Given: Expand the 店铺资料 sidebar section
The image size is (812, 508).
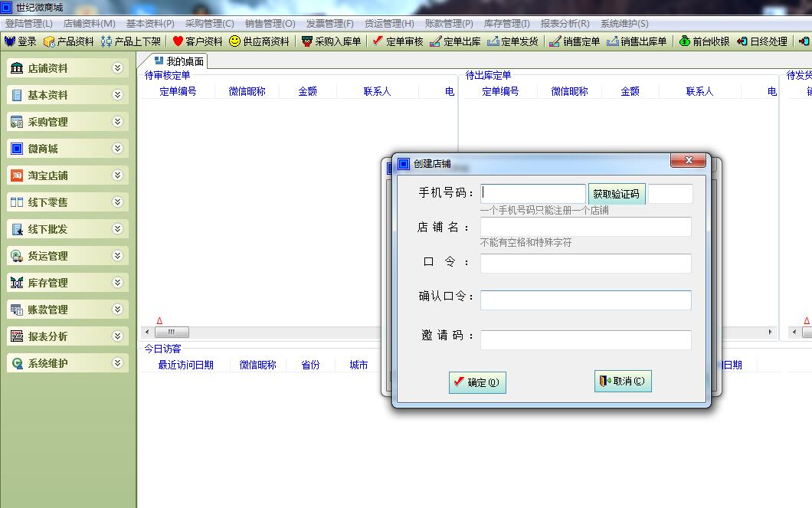Looking at the screenshot, I should tap(67, 68).
